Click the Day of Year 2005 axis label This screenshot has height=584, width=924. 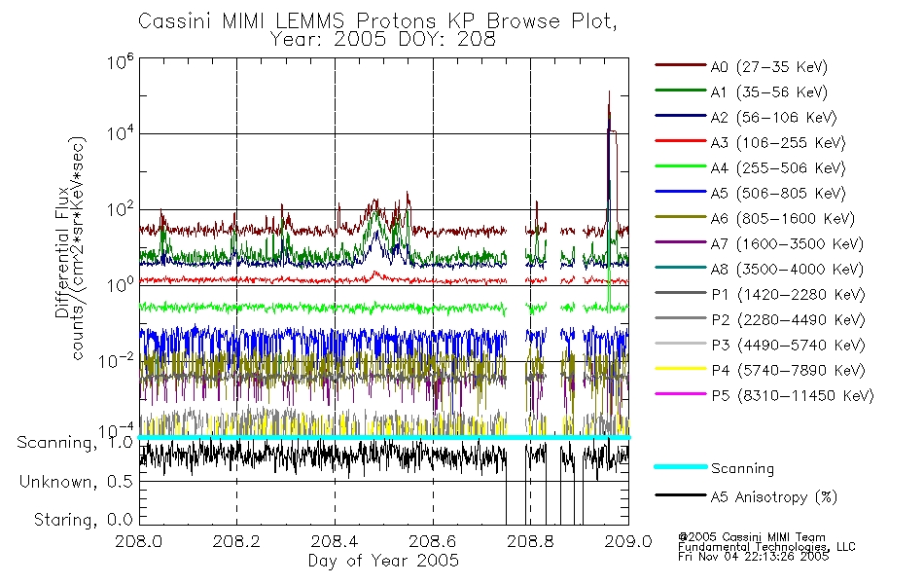pos(383,561)
